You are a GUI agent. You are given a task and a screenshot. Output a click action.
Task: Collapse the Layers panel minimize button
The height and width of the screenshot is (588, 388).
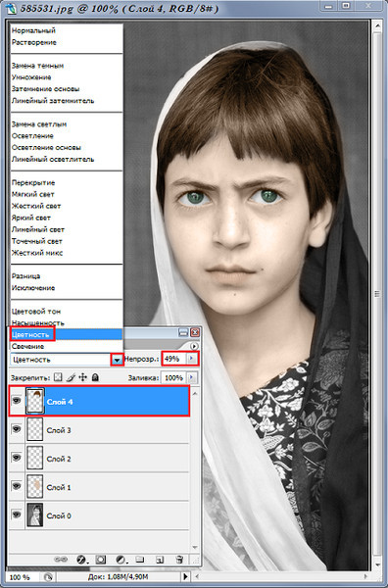click(x=183, y=332)
